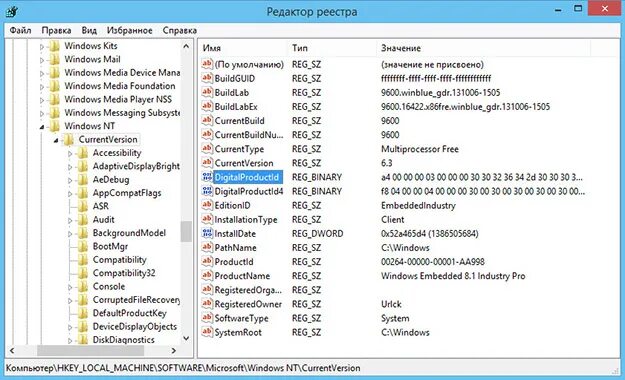Click the registry path in status bar

pos(183,368)
